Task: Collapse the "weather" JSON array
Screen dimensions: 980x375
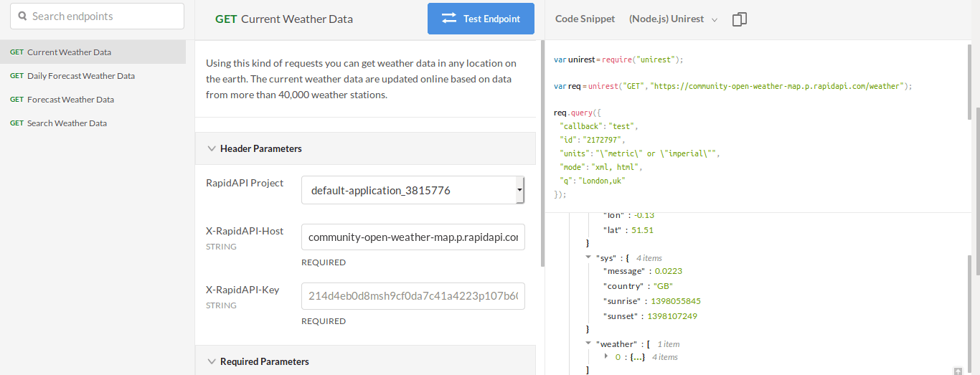Action: (x=588, y=343)
